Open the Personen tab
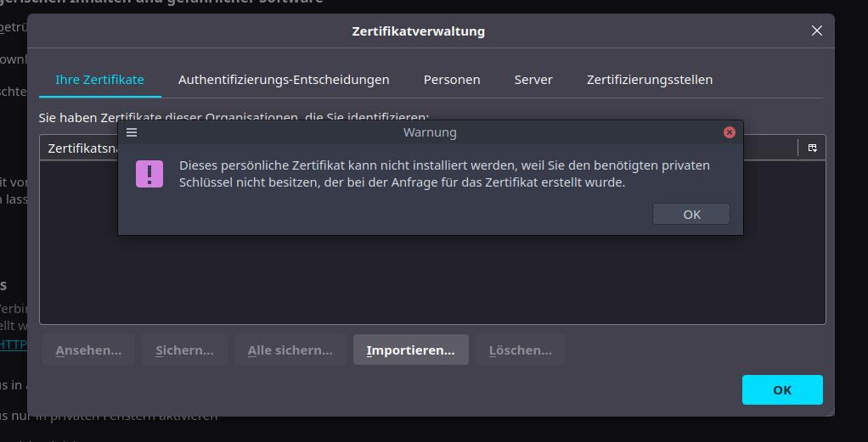 click(x=452, y=79)
